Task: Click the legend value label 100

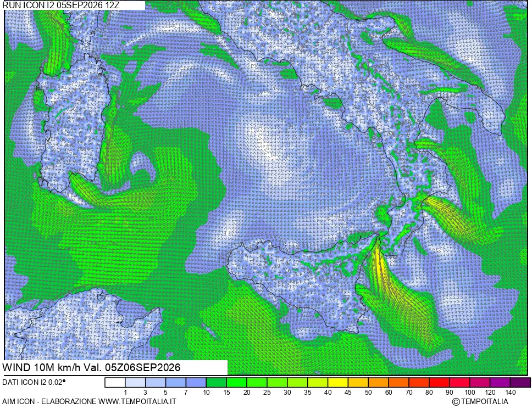Action: 470,393
